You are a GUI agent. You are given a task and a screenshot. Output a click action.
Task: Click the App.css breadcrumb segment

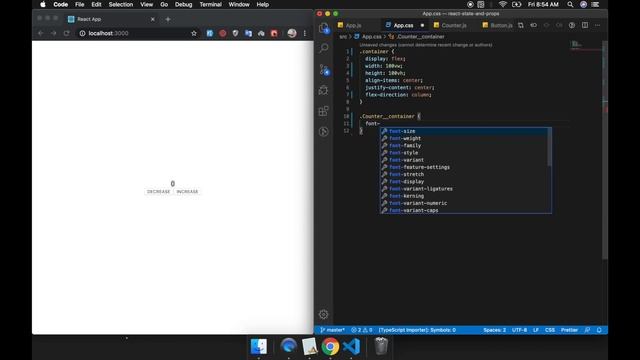(x=368, y=37)
